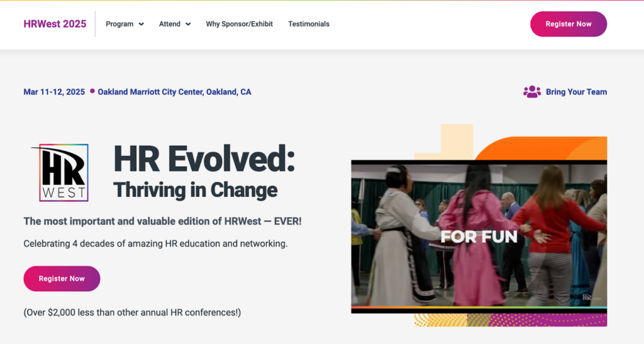Go to Why Sponsor/Exhibit page

coord(240,24)
